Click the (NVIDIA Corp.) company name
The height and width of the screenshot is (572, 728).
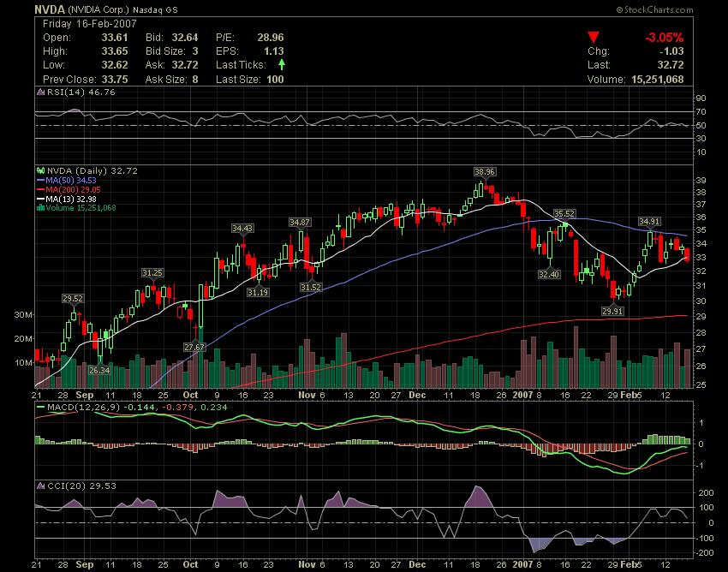[98, 9]
